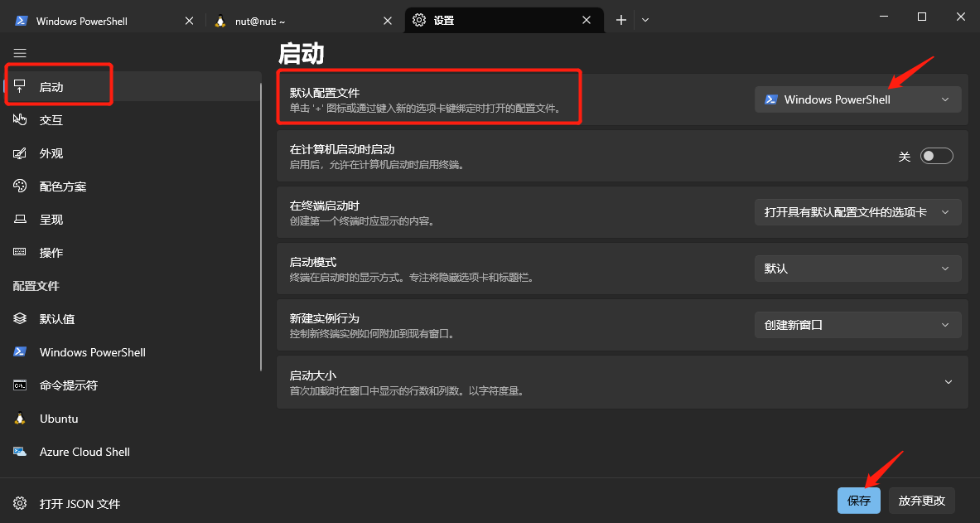980x523 pixels.
Task: Close the 设置 settings tab
Action: (587, 20)
